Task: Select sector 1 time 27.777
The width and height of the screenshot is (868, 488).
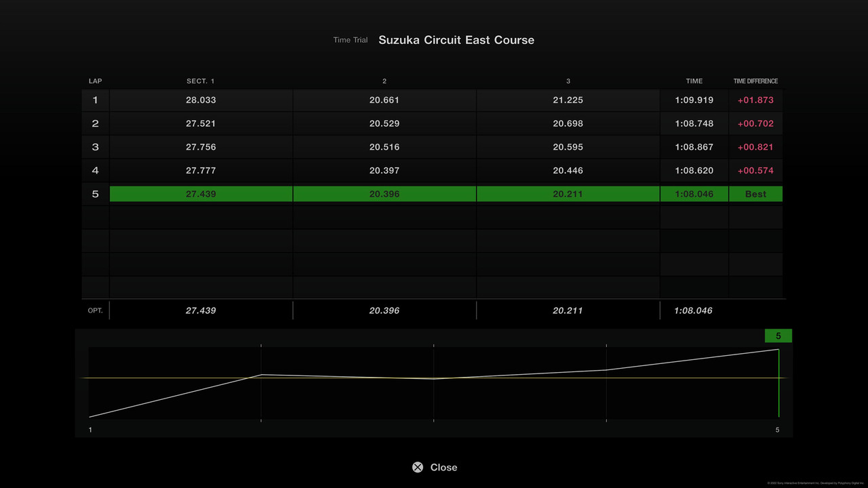Action: click(201, 170)
